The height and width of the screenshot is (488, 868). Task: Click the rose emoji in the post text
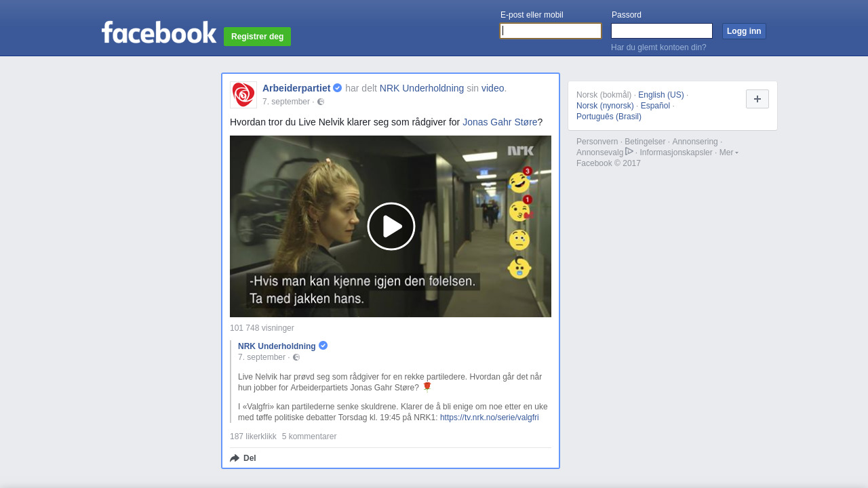(x=427, y=387)
